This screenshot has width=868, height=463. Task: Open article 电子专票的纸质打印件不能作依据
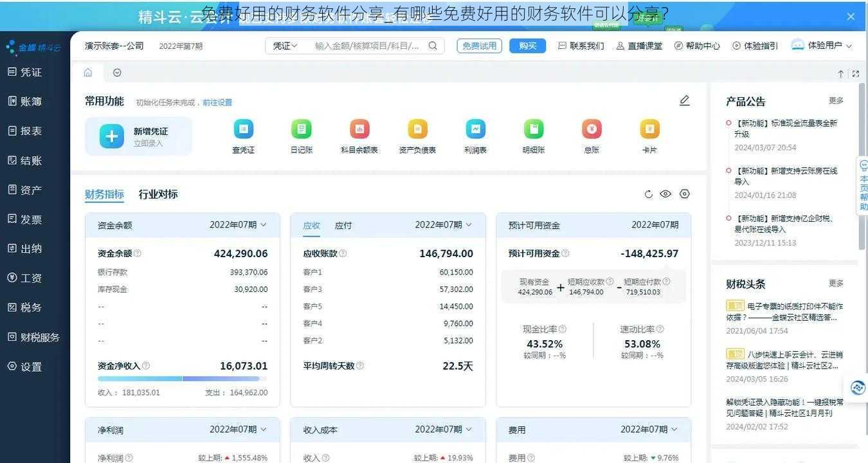point(784,312)
